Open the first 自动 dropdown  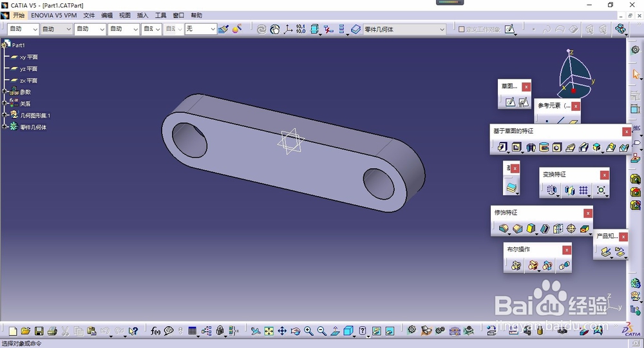(35, 29)
